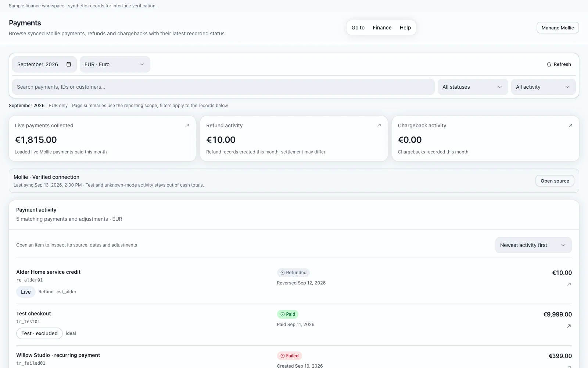This screenshot has width=588, height=368.
Task: Click the refresh circular-arrow icon
Action: pos(549,64)
